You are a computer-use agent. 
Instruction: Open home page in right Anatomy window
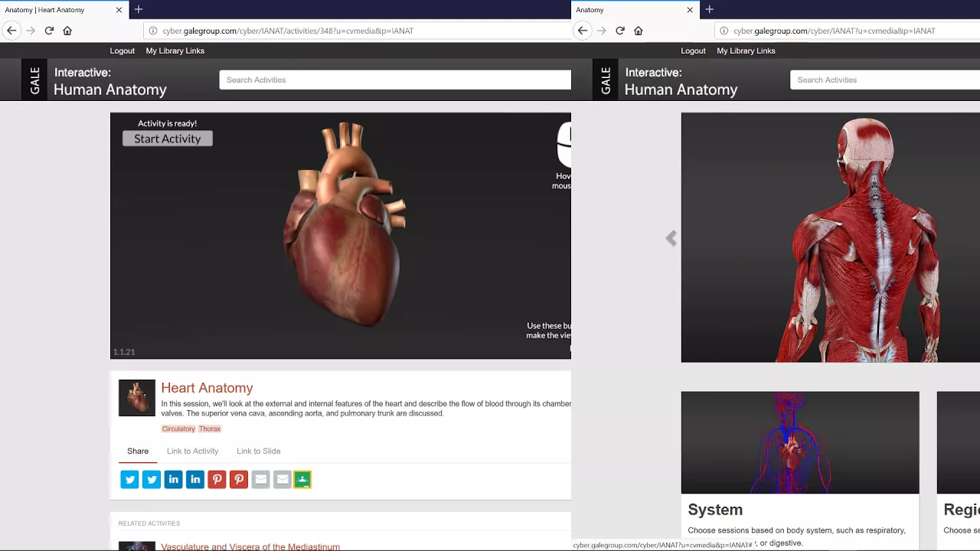[639, 31]
